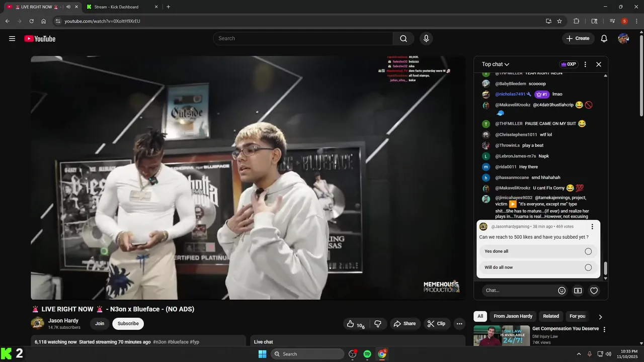Click the Create button

pos(578,39)
